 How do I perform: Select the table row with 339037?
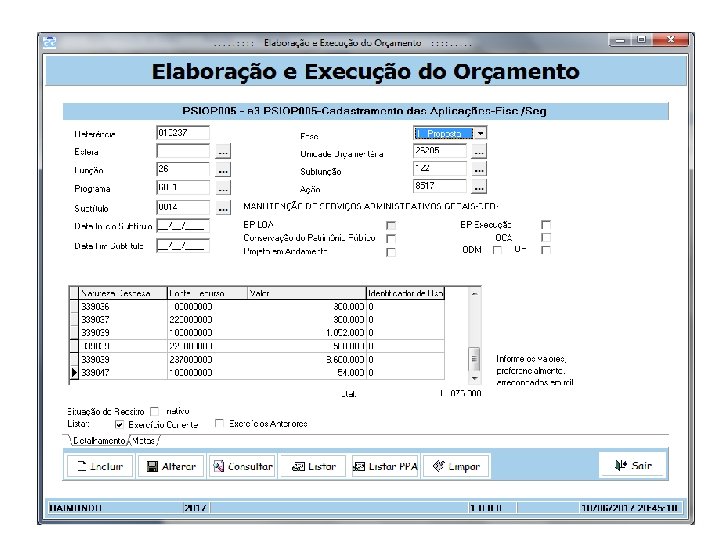257,320
